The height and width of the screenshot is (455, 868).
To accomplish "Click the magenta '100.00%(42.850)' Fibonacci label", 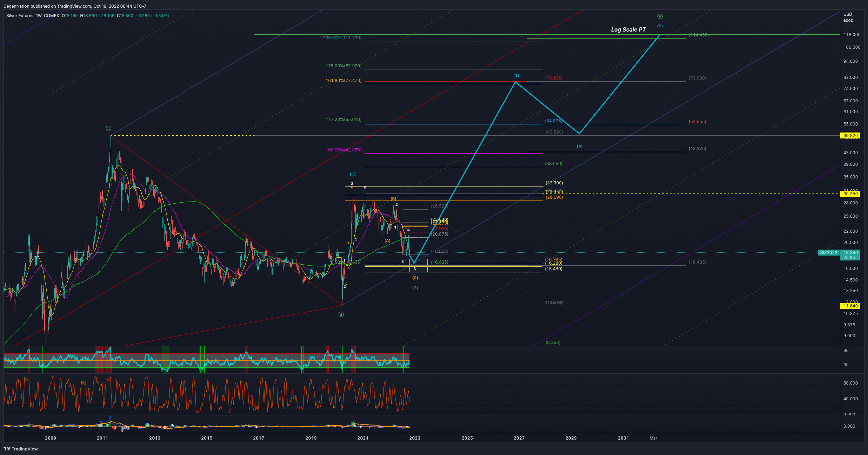I will tap(343, 150).
